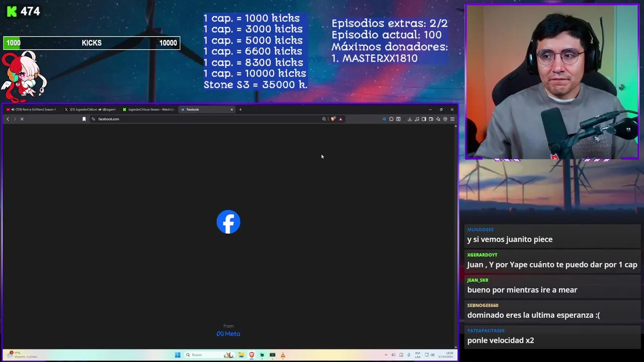Image resolution: width=644 pixels, height=362 pixels.
Task: Click the text 'Stone S3 = 35000 k.'
Action: [x=255, y=85]
